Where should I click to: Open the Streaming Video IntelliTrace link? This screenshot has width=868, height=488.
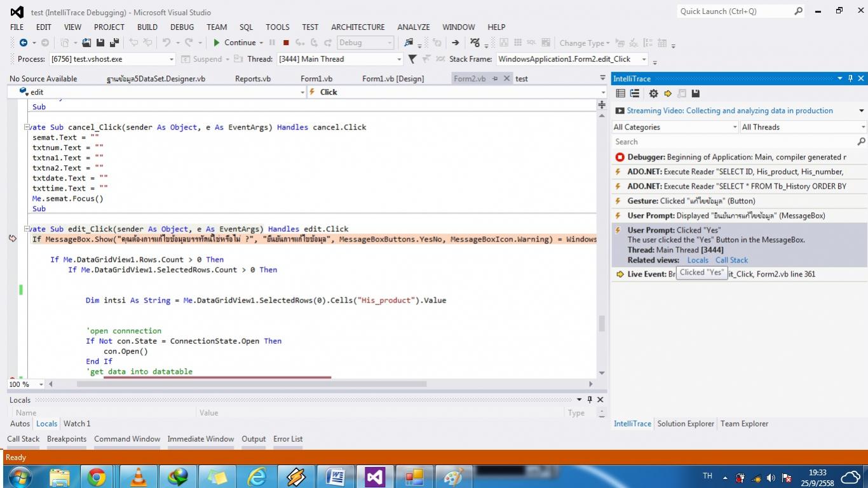[x=729, y=111]
